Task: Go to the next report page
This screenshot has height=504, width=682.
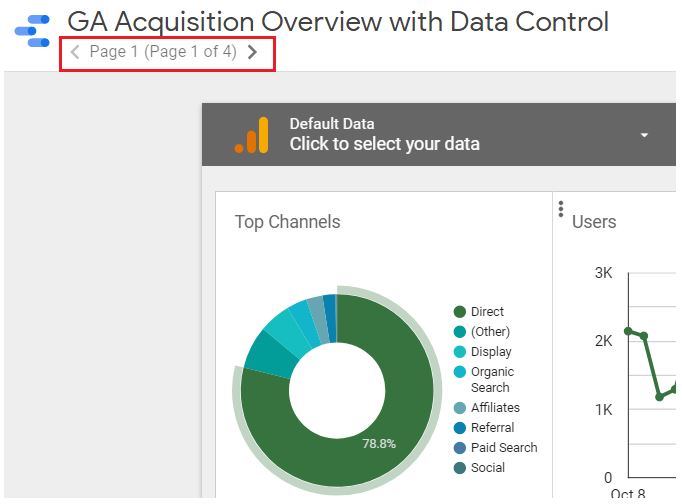Action: click(x=252, y=52)
